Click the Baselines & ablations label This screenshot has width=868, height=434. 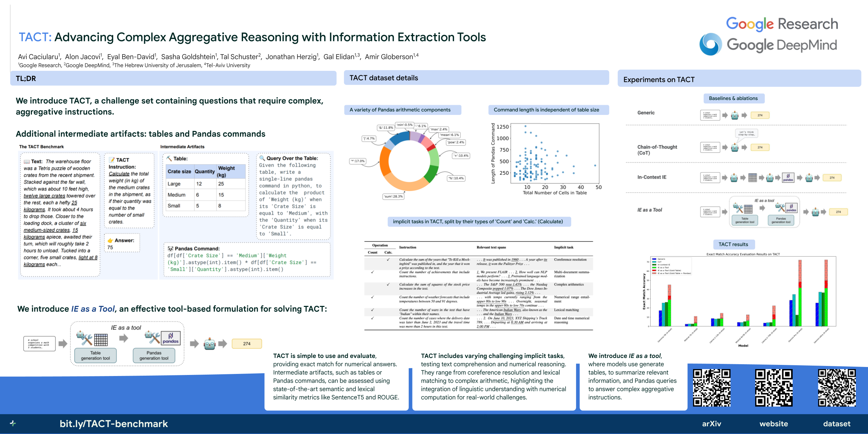pyautogui.click(x=733, y=98)
